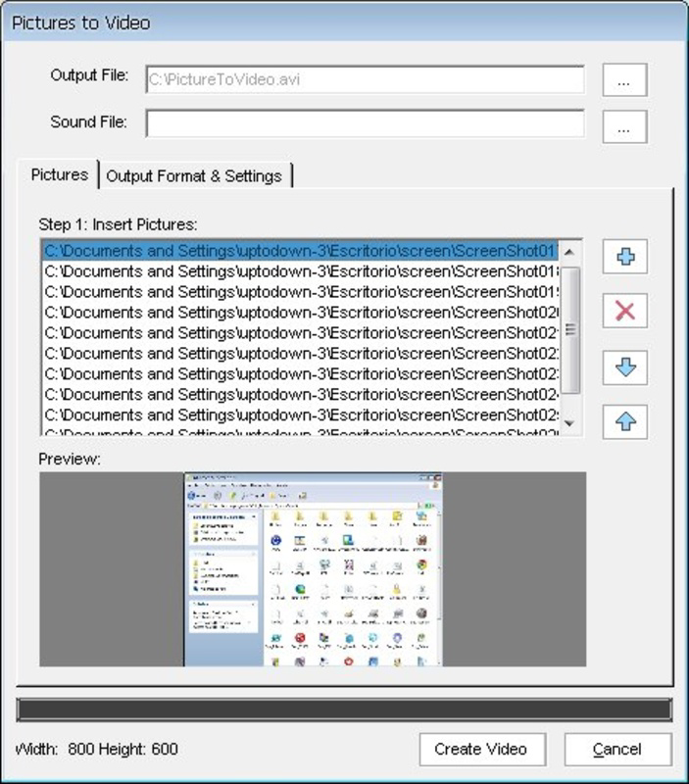Image resolution: width=689 pixels, height=784 pixels.
Task: Select the ScreenShot020 picture row
Action: tap(301, 312)
